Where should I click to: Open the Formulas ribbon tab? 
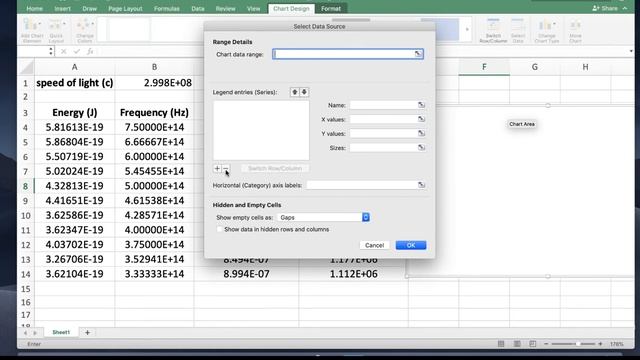coord(167,9)
